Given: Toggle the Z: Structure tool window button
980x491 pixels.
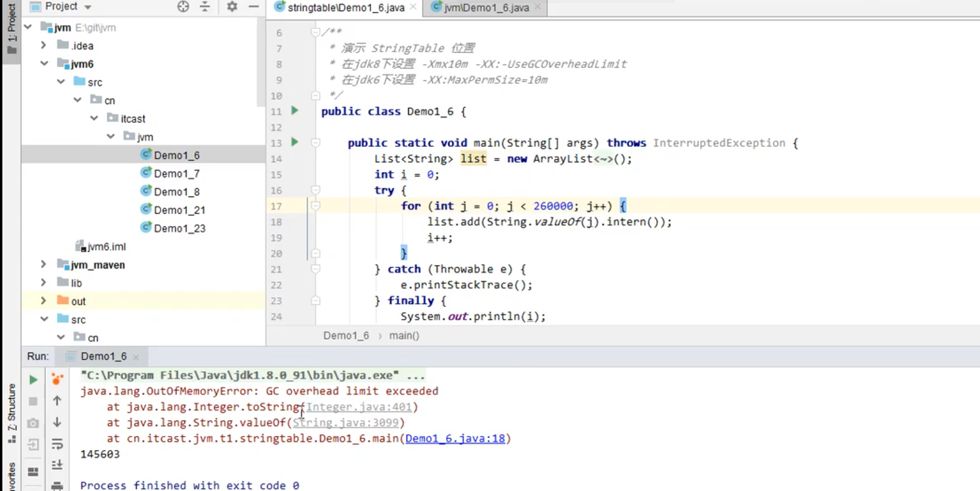Looking at the screenshot, I should (11, 414).
